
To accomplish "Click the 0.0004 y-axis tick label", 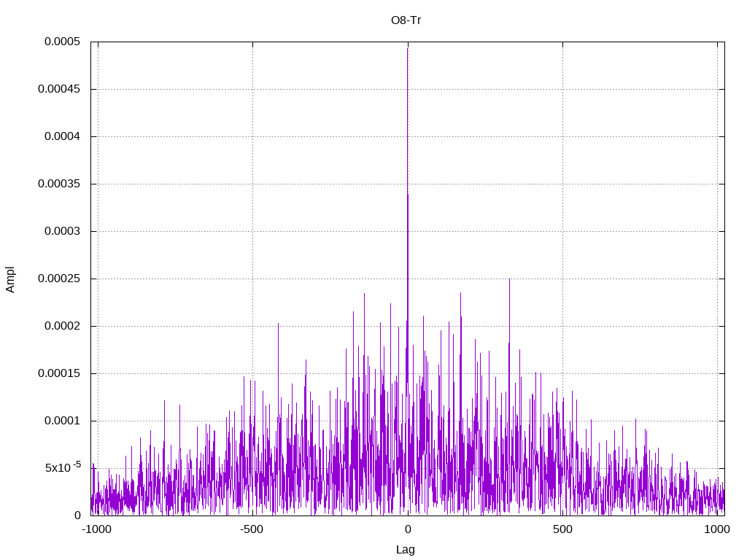I will (63, 136).
